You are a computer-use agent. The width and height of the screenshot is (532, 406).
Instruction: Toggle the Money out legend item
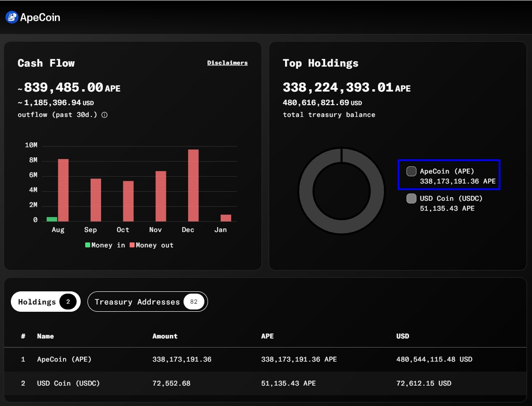(151, 245)
